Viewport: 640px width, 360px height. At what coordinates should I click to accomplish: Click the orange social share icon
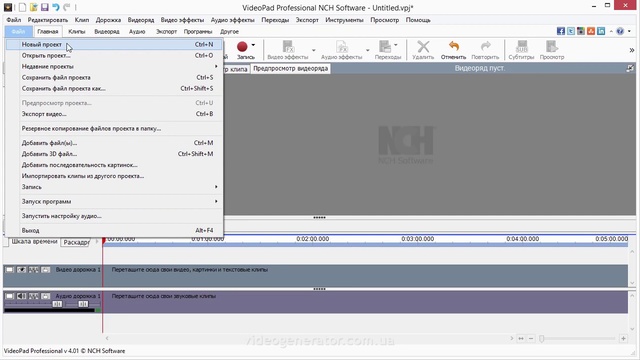click(591, 31)
